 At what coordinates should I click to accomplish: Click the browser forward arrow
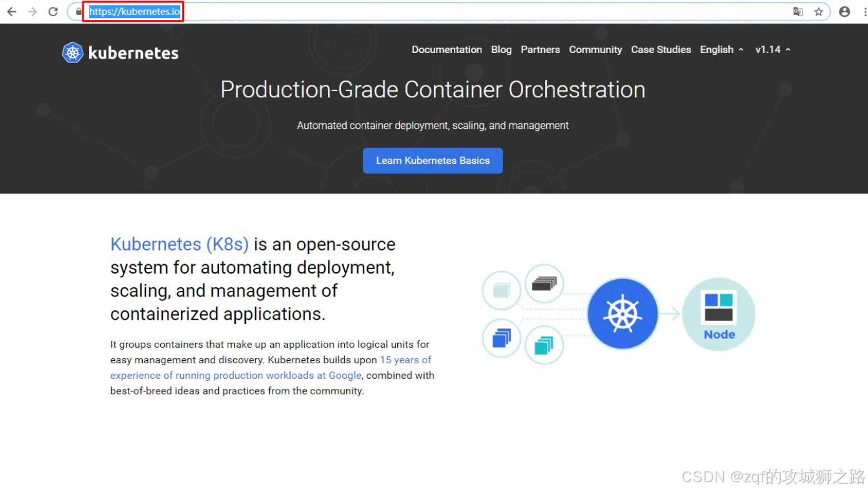pos(32,12)
